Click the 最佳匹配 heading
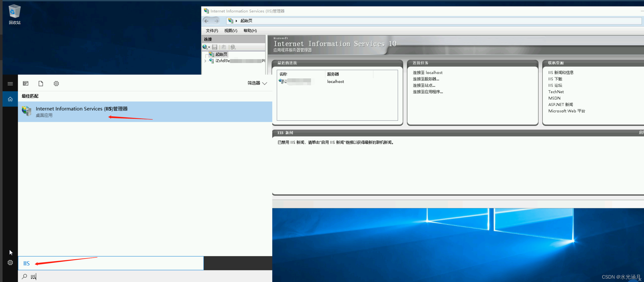 tap(30, 96)
